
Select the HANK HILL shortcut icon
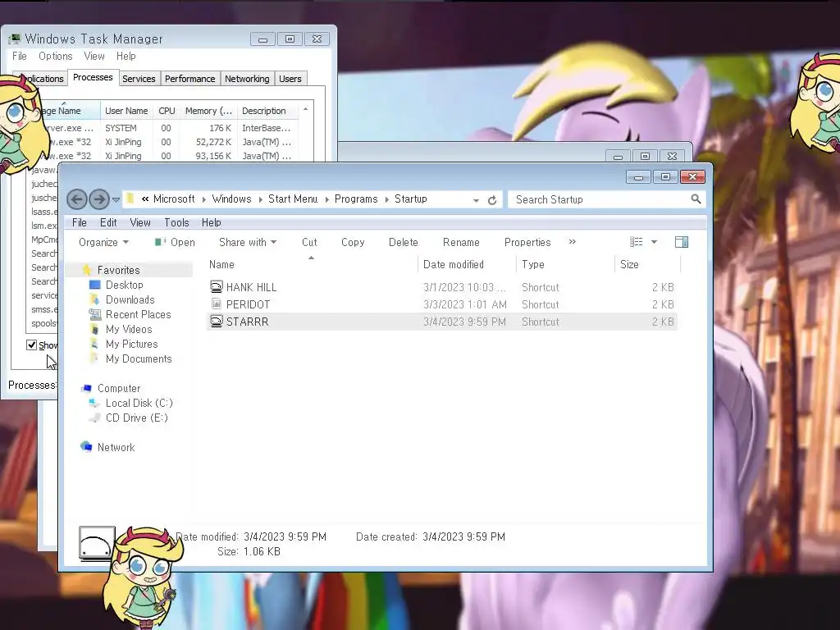pos(216,286)
